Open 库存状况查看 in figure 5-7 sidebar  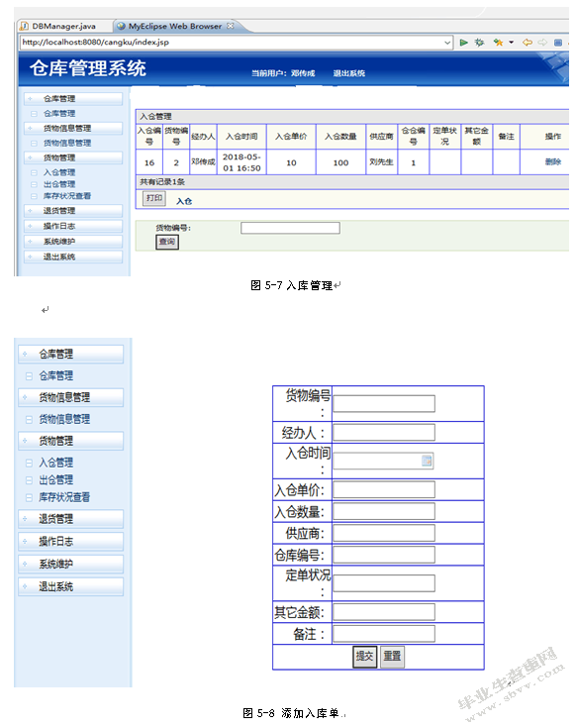[x=67, y=196]
